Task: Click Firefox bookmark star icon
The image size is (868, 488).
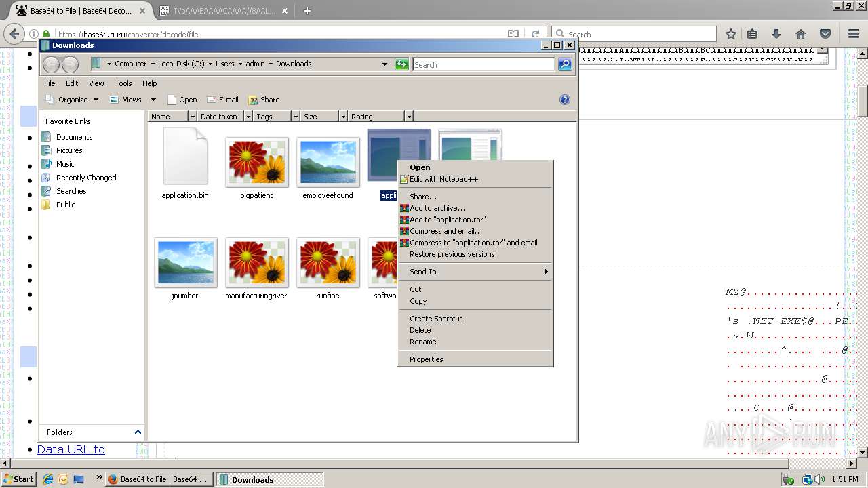Action: tap(731, 34)
